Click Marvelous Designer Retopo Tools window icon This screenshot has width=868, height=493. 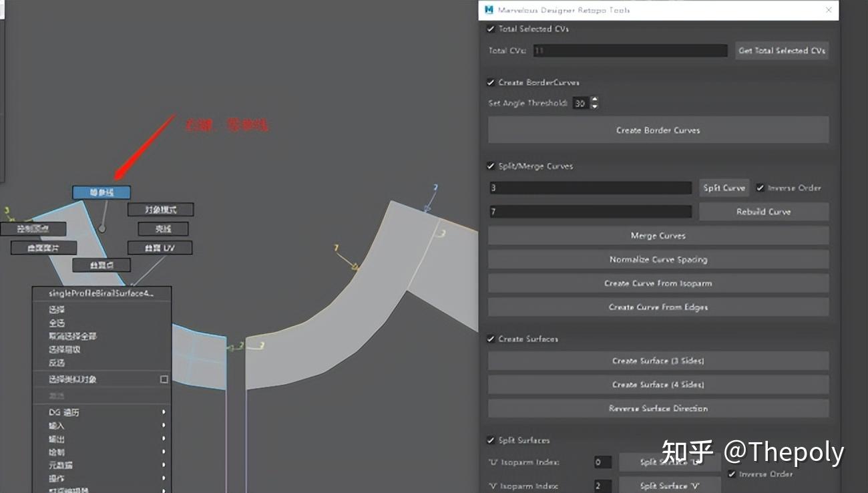click(x=489, y=10)
